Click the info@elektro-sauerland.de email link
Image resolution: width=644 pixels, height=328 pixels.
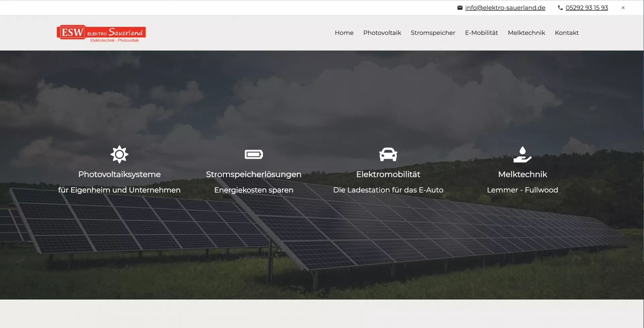tap(505, 8)
